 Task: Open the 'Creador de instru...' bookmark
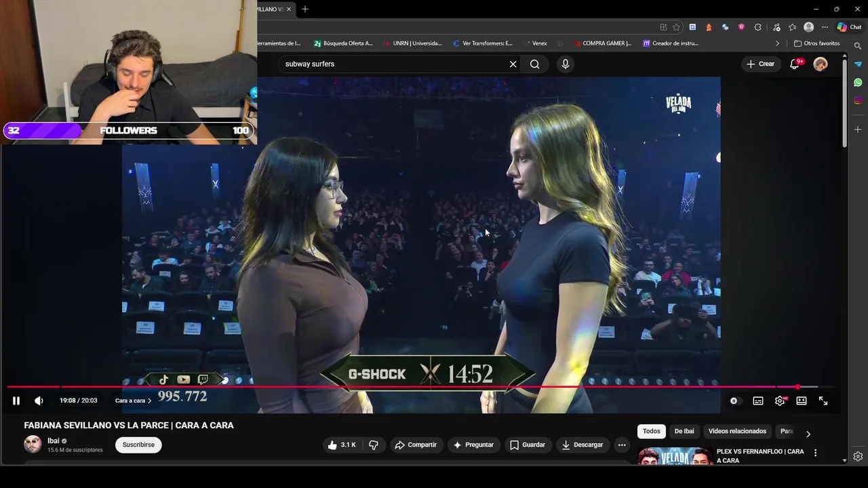point(670,43)
